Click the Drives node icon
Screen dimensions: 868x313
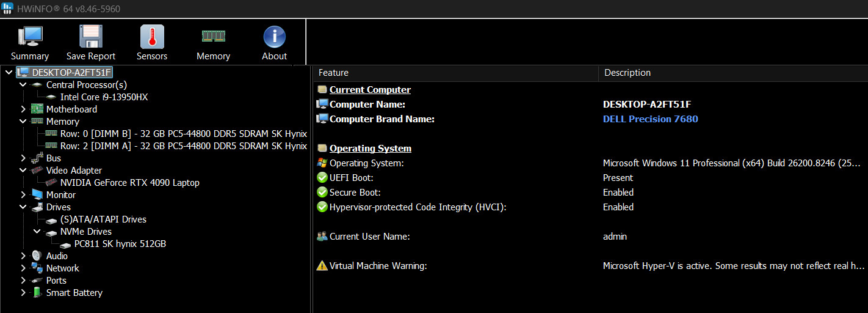pos(37,207)
